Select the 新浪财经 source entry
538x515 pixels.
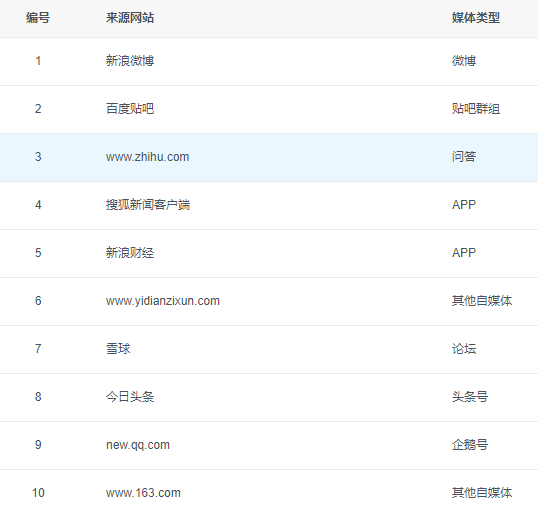130,253
